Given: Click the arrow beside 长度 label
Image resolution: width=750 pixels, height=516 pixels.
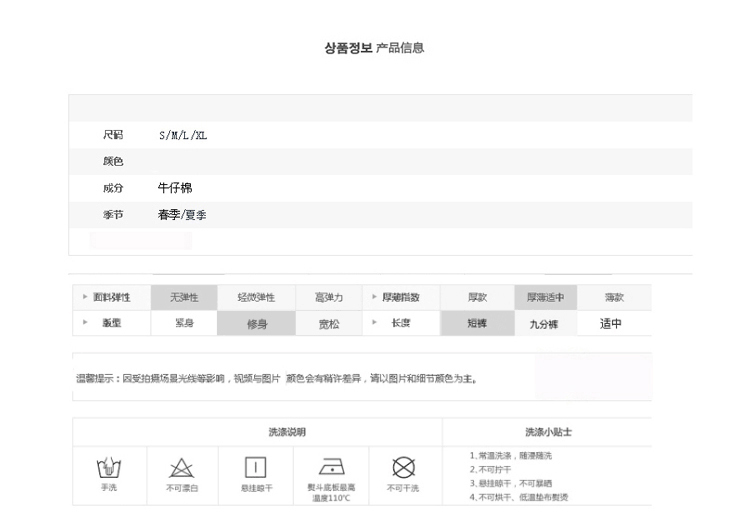Looking at the screenshot, I should coord(374,323).
